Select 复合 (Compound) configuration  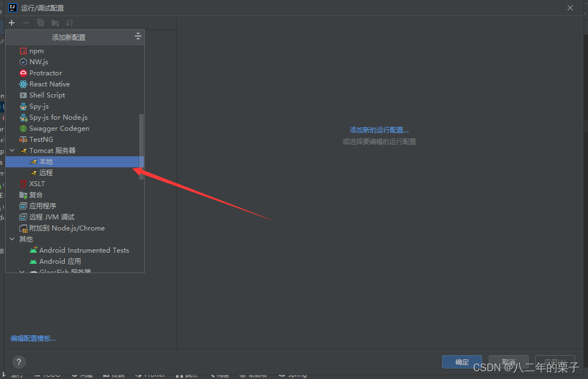tap(75, 194)
